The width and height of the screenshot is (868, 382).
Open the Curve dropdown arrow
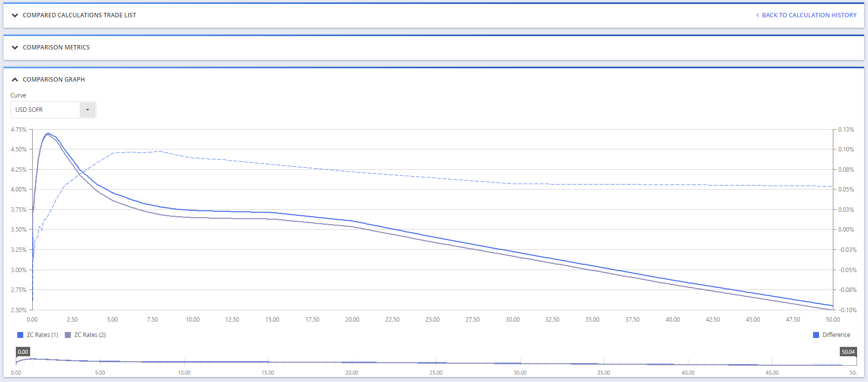click(x=88, y=110)
